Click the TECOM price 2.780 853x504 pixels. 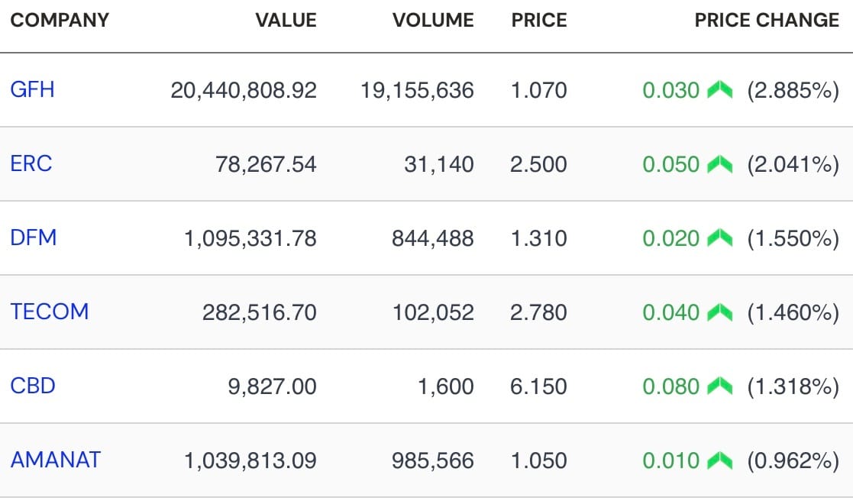(538, 312)
